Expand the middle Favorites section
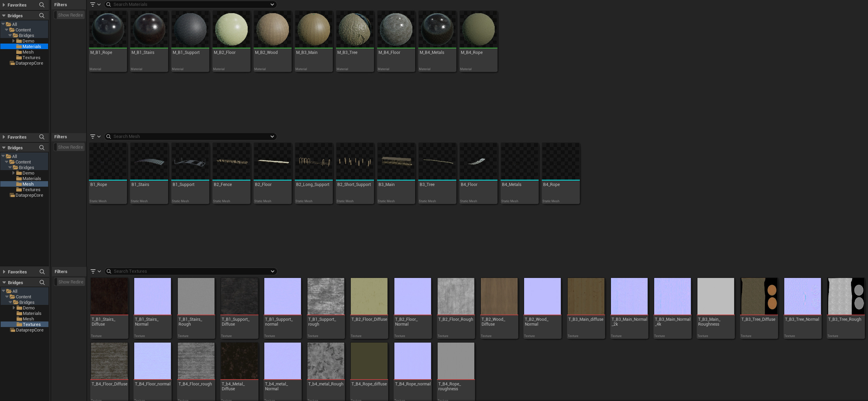Viewport: 868px width, 401px height. pyautogui.click(x=4, y=137)
